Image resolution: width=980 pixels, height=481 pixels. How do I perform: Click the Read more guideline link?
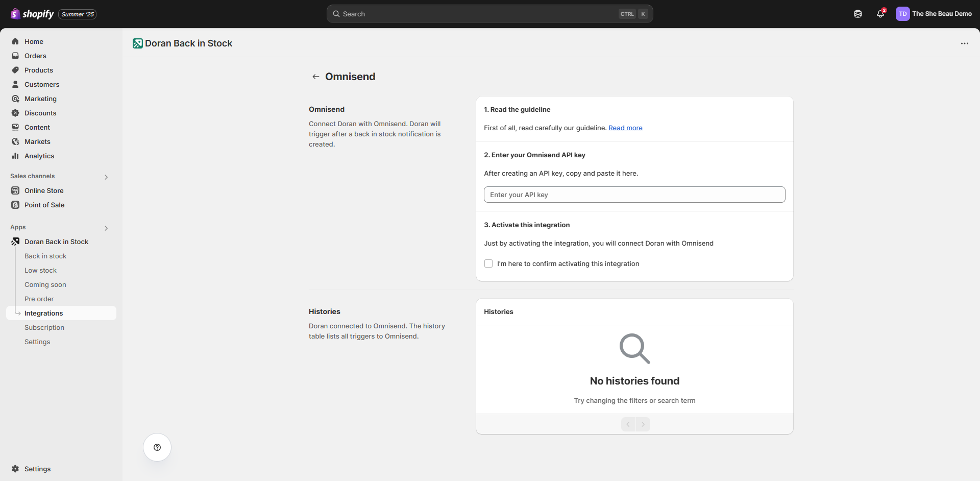pos(625,128)
